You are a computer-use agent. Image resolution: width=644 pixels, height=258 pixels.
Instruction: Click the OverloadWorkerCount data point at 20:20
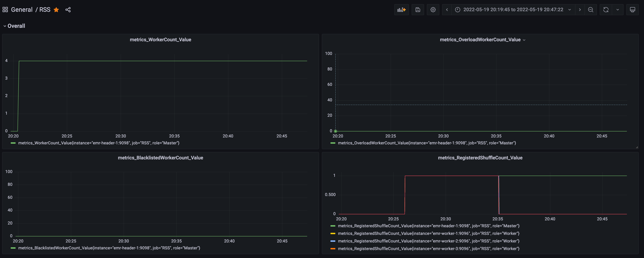pos(335,131)
